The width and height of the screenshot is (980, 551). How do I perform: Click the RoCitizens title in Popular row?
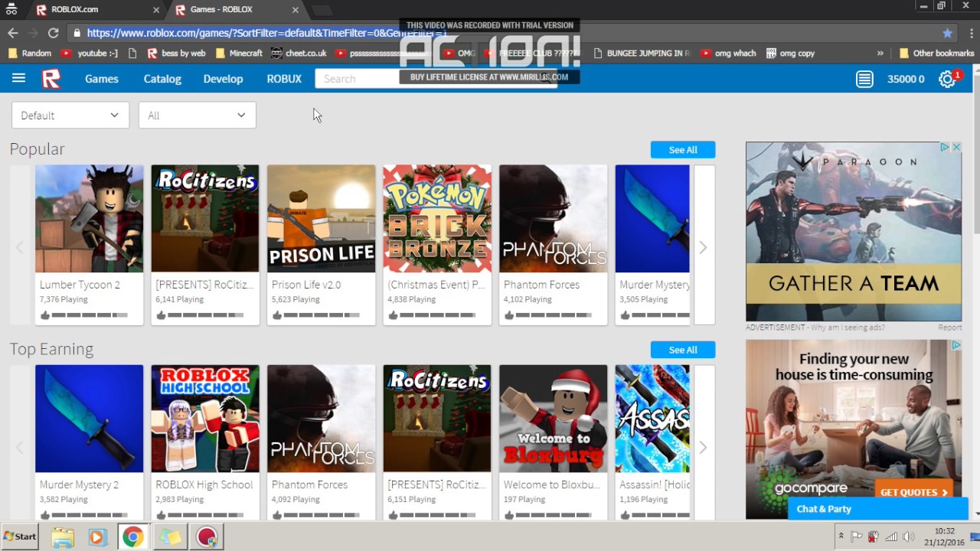click(x=204, y=285)
